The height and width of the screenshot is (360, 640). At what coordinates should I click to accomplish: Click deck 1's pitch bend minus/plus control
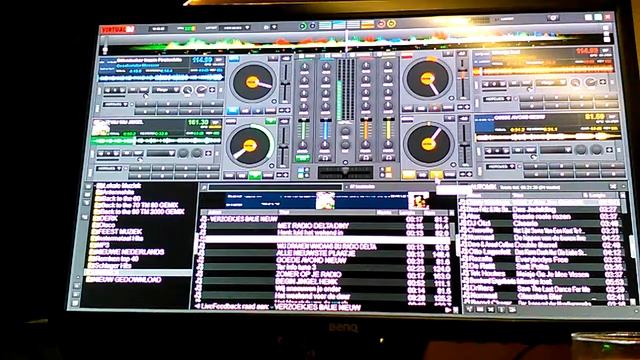[x=284, y=110]
